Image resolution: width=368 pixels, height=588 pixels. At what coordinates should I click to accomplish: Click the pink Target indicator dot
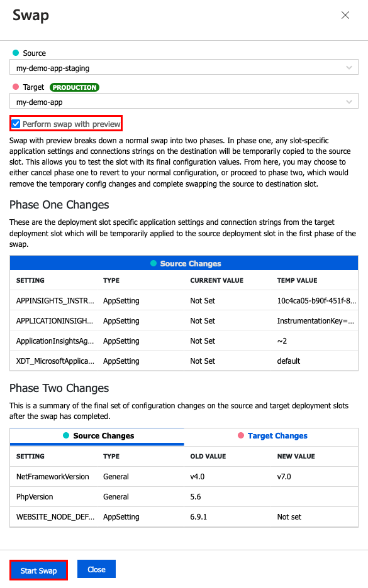pos(16,87)
